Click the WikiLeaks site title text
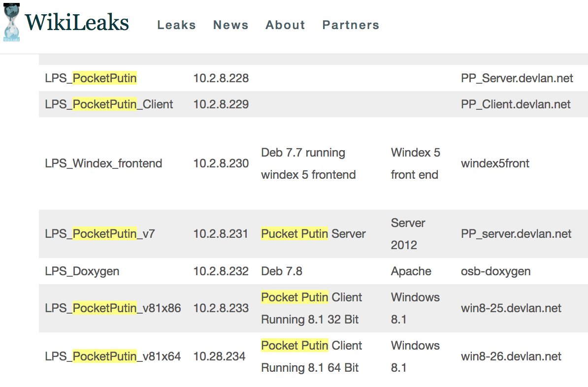 coord(77,23)
